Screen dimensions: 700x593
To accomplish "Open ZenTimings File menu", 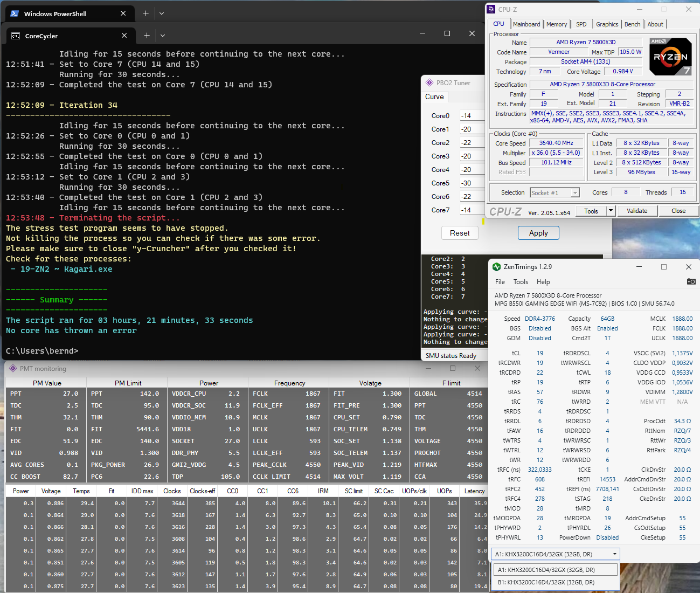I will click(500, 282).
